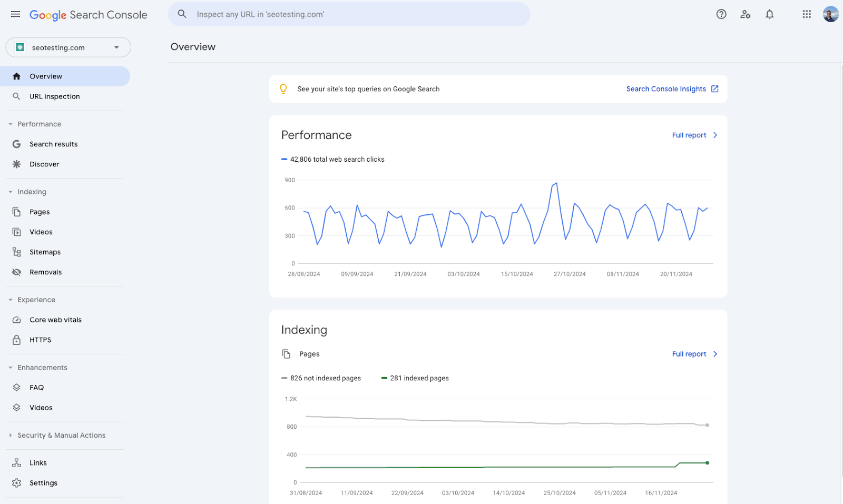Screen dimensions: 843x504
Task: Click the Performance card heading
Action: (317, 135)
